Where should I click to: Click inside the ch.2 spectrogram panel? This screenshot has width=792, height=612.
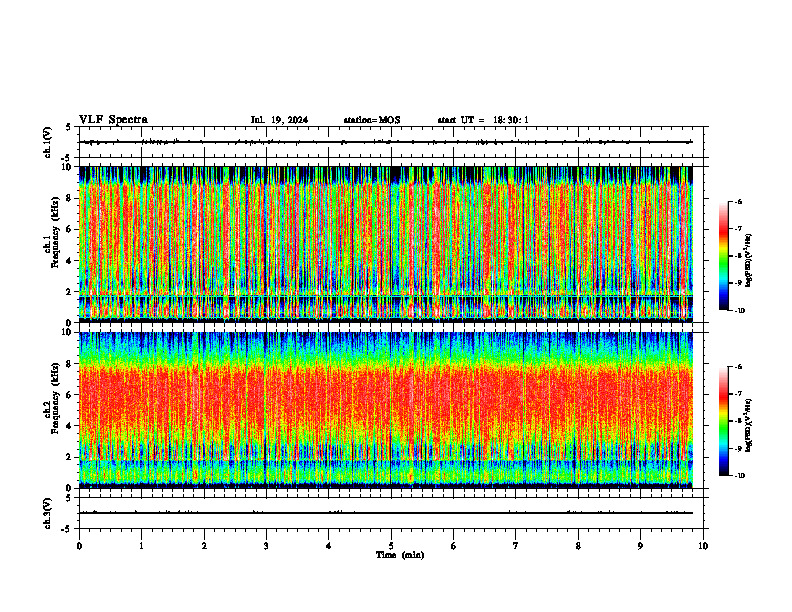pos(386,410)
